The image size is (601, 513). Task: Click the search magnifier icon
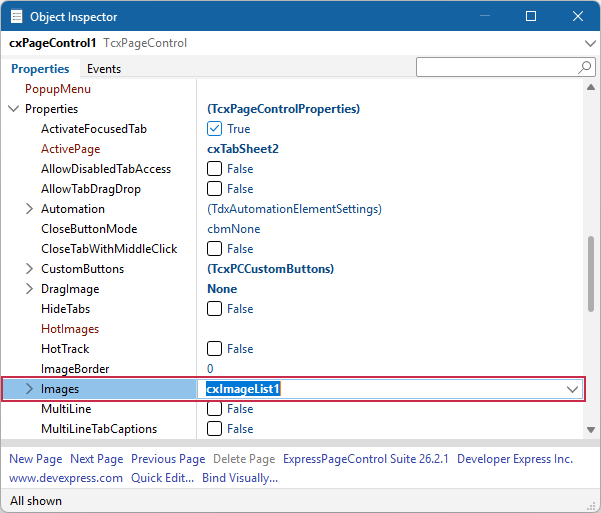pos(585,67)
